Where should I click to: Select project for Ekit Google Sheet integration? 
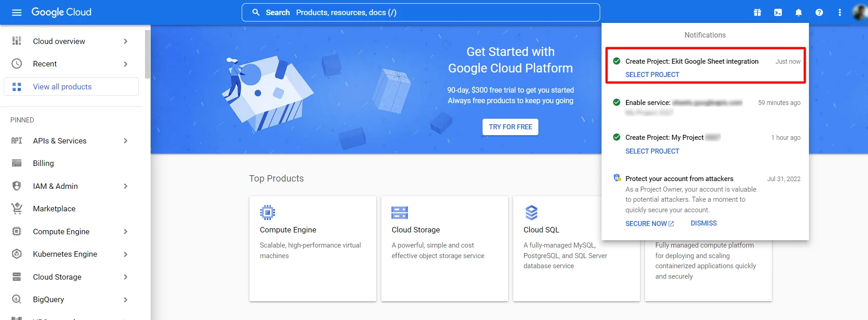pyautogui.click(x=652, y=74)
